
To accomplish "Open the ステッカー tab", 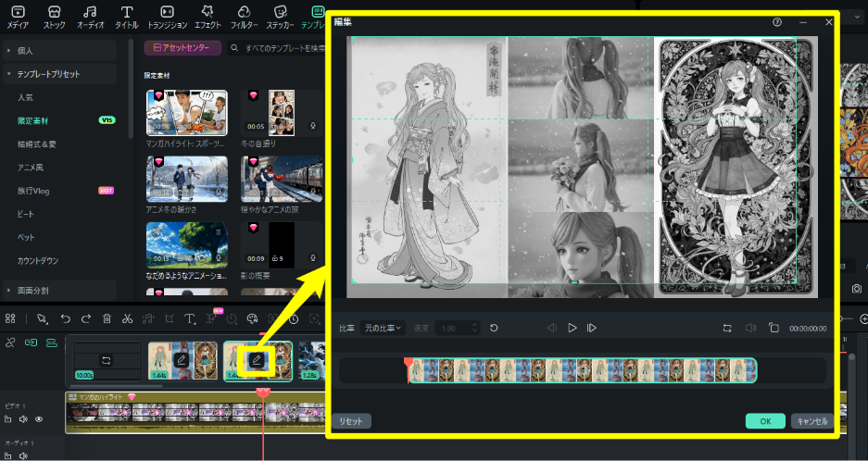I will tap(280, 18).
